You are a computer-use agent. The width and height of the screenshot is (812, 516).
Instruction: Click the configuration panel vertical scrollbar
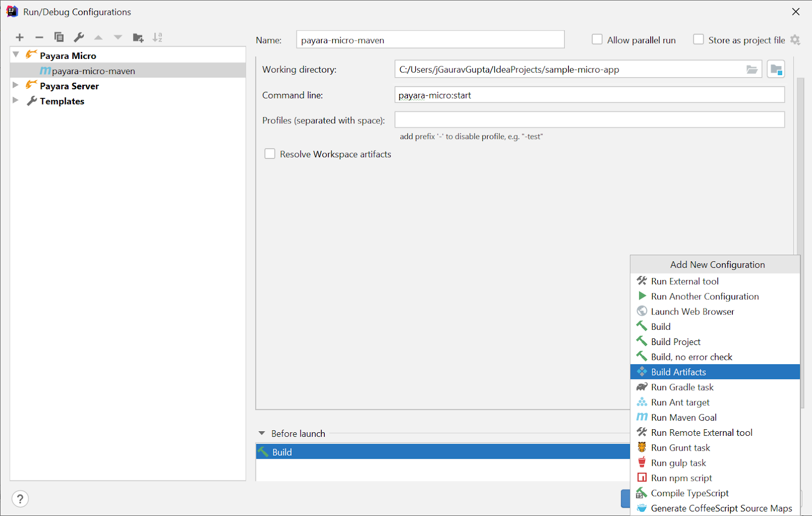[x=800, y=243]
